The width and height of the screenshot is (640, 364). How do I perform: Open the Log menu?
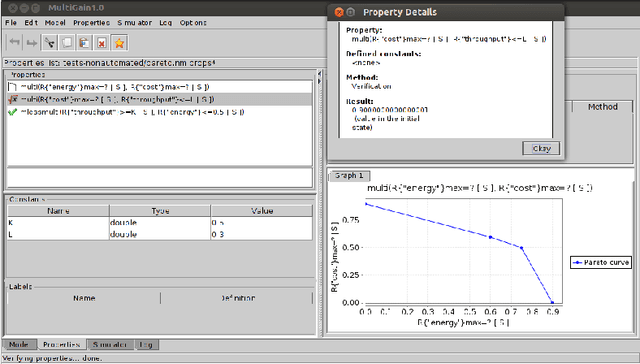pyautogui.click(x=165, y=22)
